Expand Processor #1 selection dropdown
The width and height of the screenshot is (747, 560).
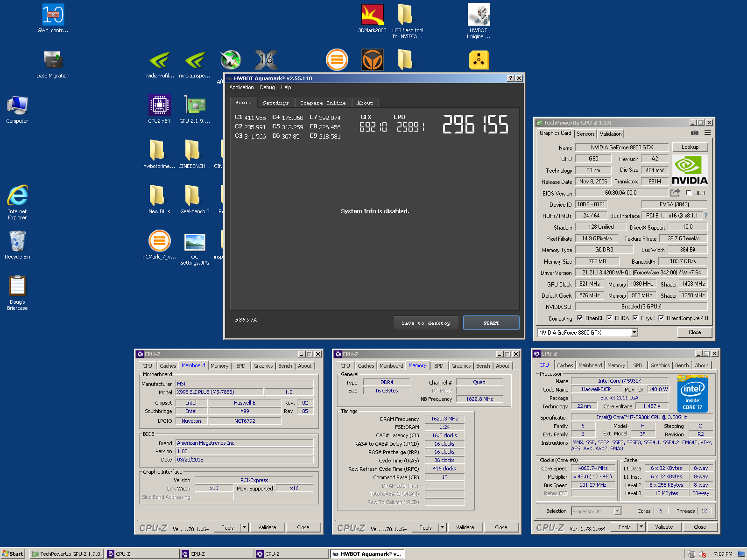pyautogui.click(x=617, y=511)
